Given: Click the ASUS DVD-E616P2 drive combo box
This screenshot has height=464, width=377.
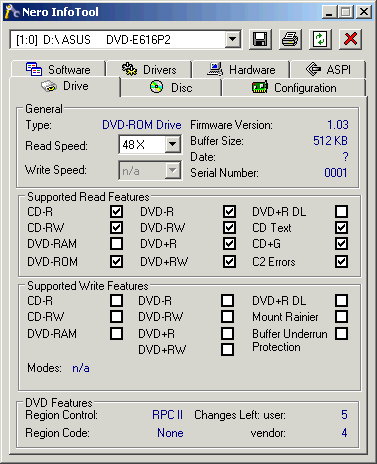Looking at the screenshot, I should [125, 40].
